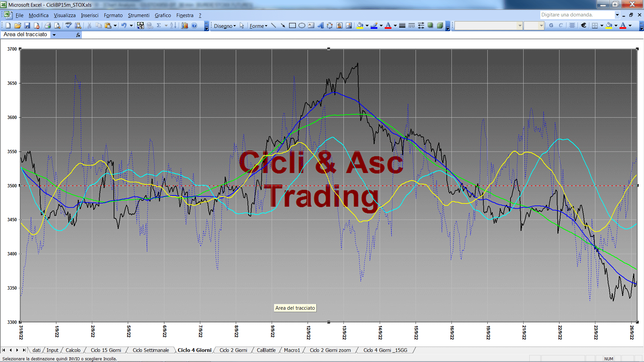644x362 pixels.
Task: Click the center alignment button
Action: (x=572, y=26)
